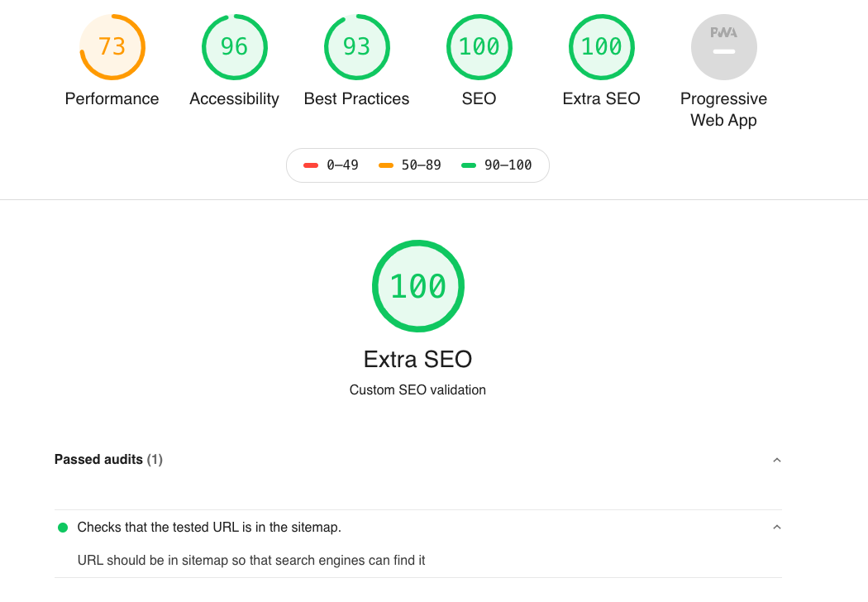Open the Progressive Web App label
868x602 pixels.
tap(724, 109)
